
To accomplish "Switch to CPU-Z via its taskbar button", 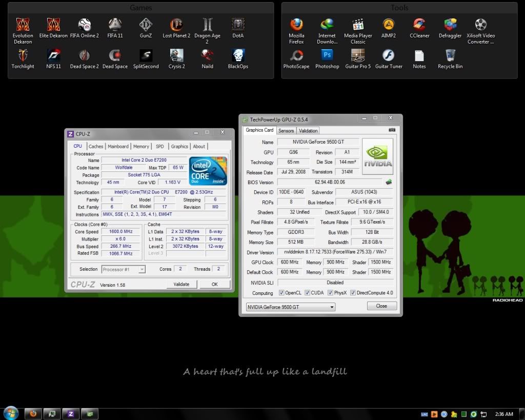I will (x=71, y=414).
